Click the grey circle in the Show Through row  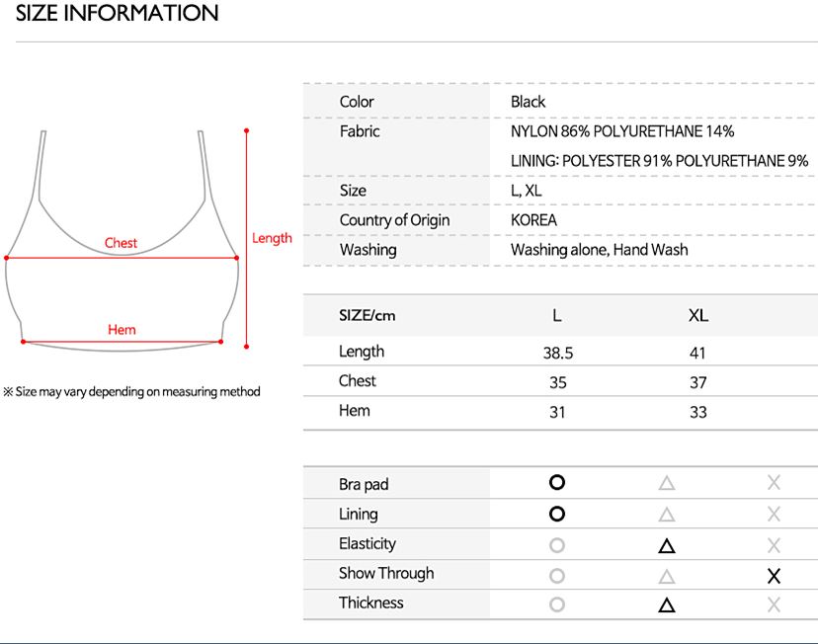pyautogui.click(x=557, y=576)
